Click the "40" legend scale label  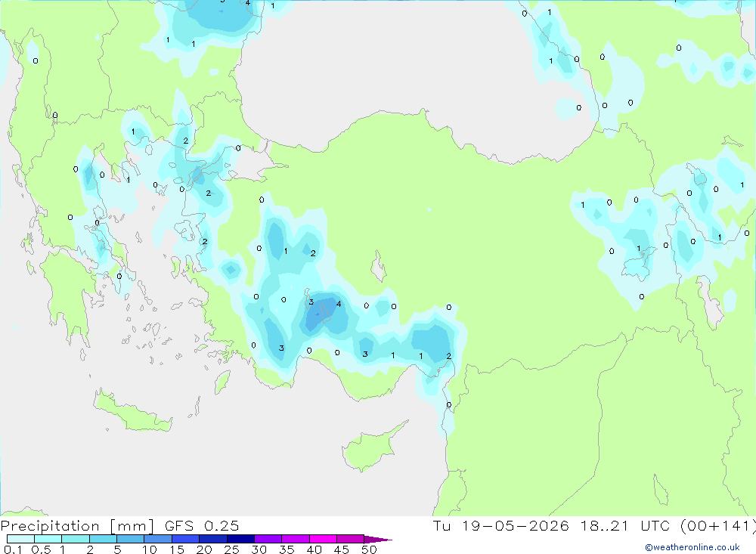click(314, 549)
